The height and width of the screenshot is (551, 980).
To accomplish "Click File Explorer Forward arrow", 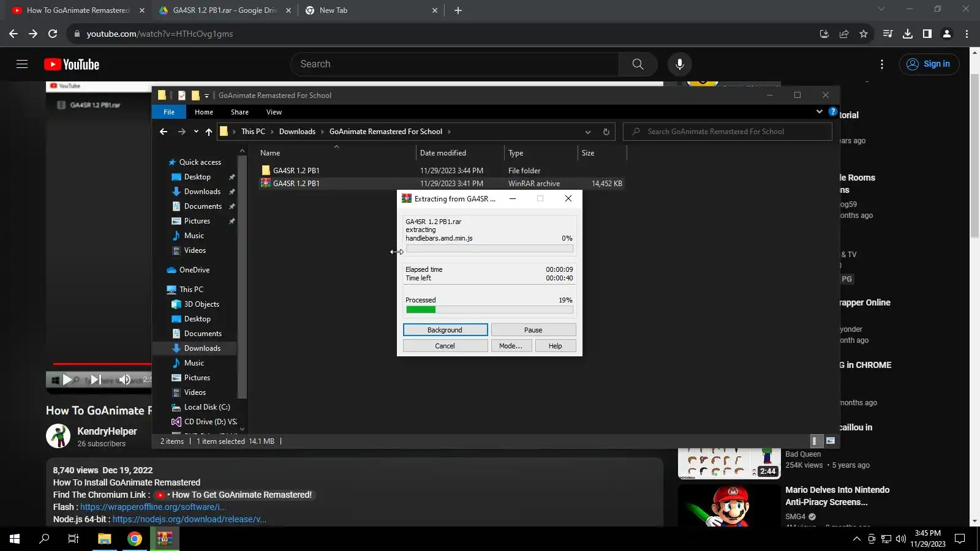I will (181, 132).
